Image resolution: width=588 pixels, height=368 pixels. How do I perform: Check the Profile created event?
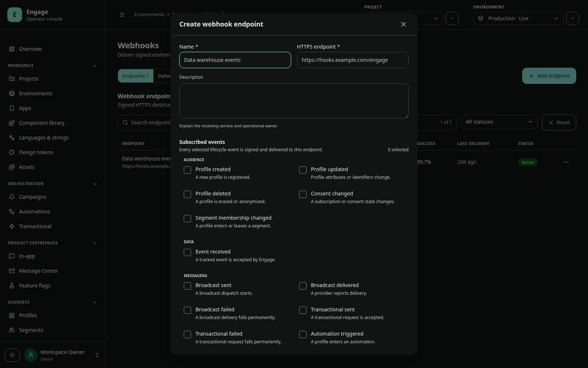pyautogui.click(x=187, y=170)
